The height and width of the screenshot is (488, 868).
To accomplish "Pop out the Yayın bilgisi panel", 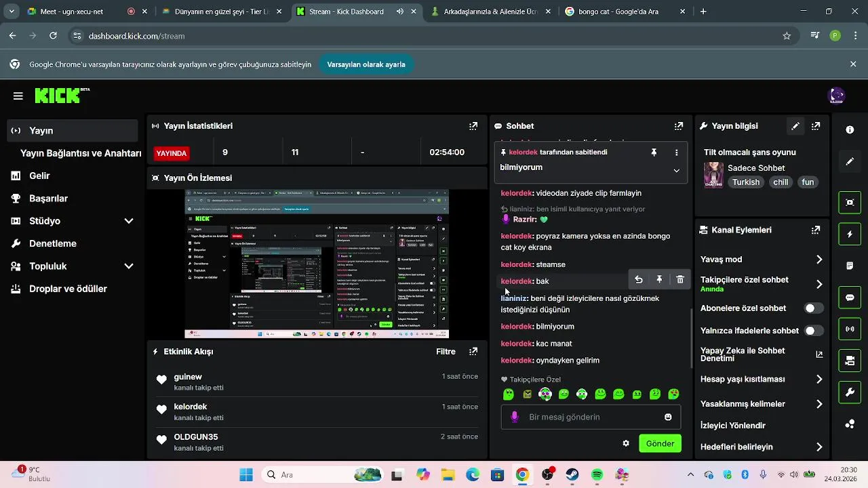I will [x=816, y=126].
